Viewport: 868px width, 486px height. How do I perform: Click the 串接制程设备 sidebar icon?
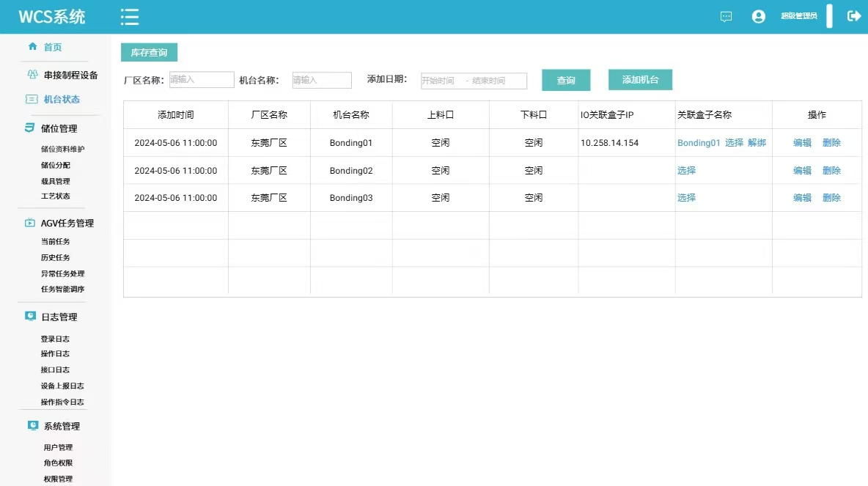pos(33,74)
